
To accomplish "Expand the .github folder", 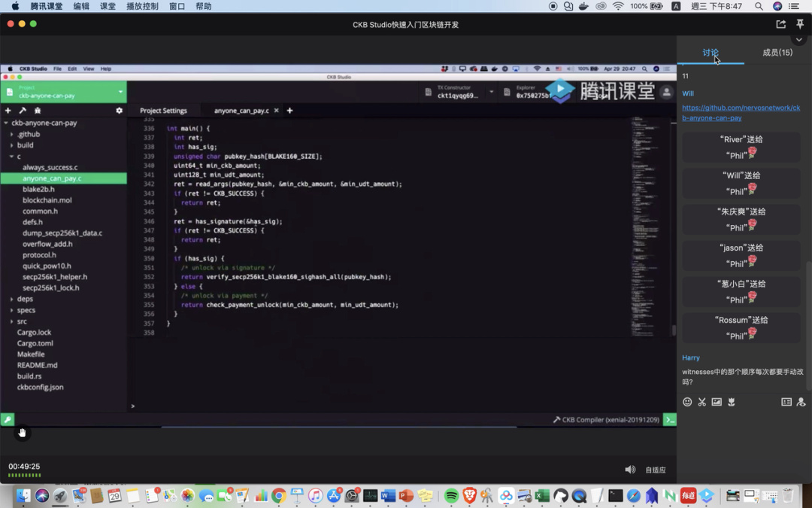I will [x=11, y=134].
